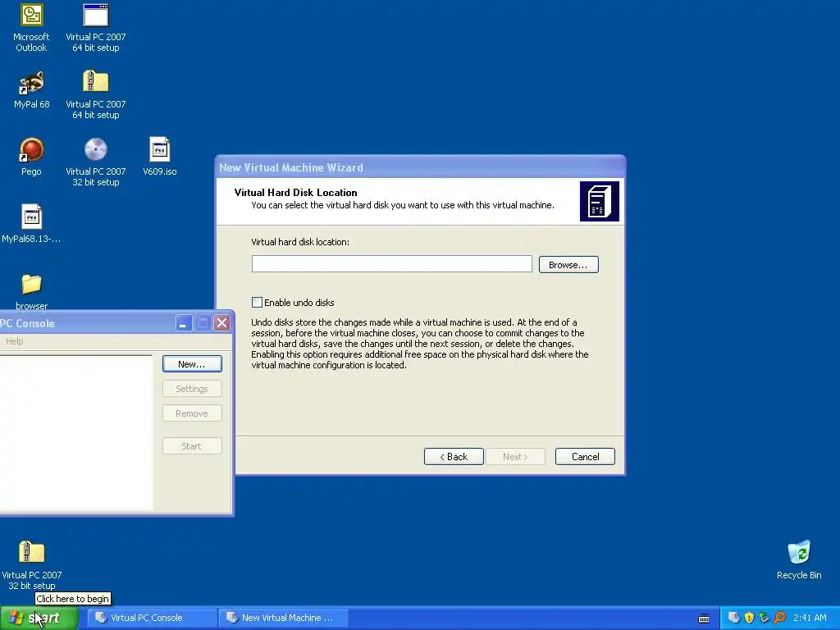
Task: Click the orange magnifier tray icon
Action: [779, 618]
